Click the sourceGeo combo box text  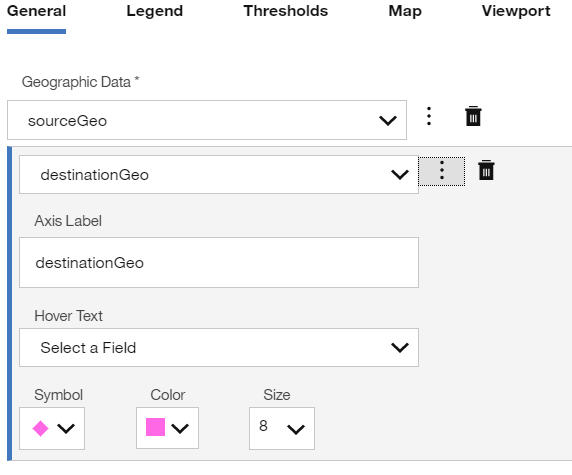tap(67, 121)
